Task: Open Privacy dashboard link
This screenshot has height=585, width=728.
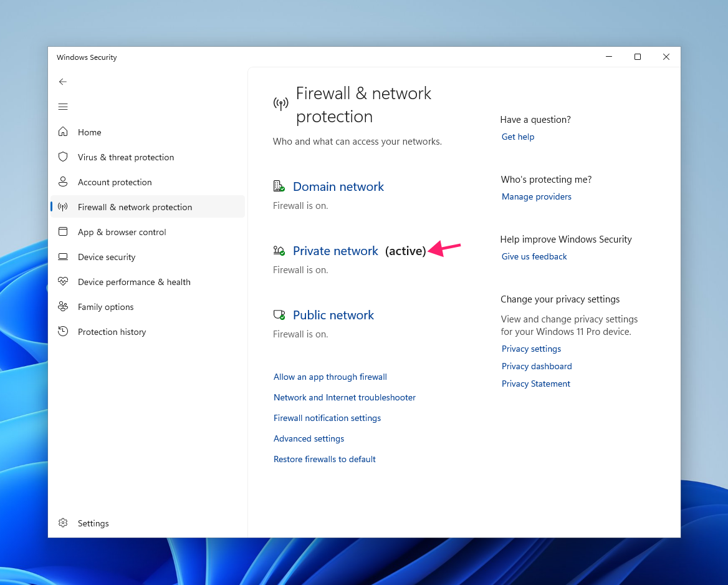Action: (x=536, y=366)
